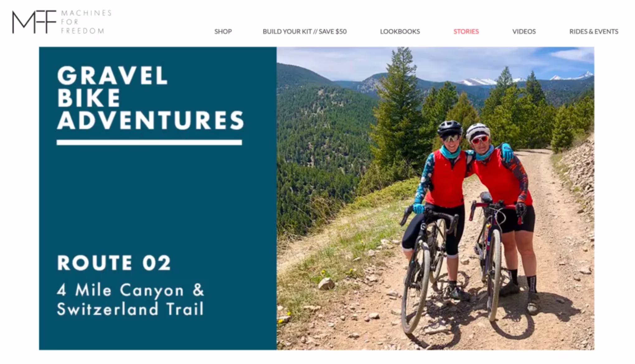The width and height of the screenshot is (635, 364).
Task: Click the Route 02 title
Action: pos(114,263)
